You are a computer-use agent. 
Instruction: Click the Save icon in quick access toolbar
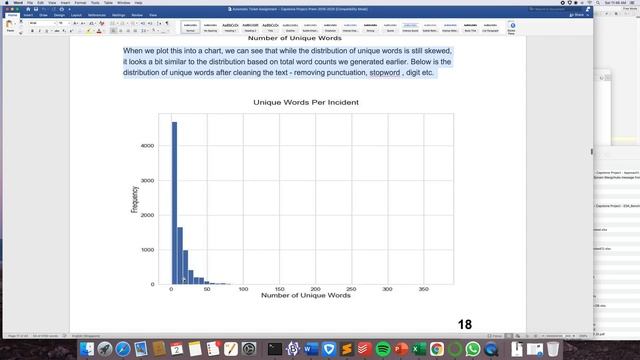click(36, 9)
